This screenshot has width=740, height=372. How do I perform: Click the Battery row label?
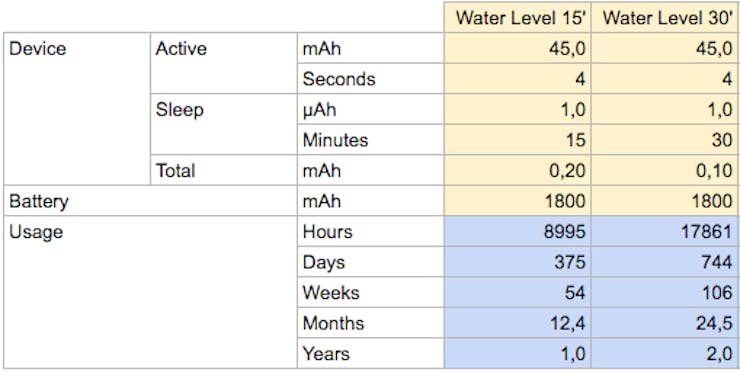coord(151,201)
